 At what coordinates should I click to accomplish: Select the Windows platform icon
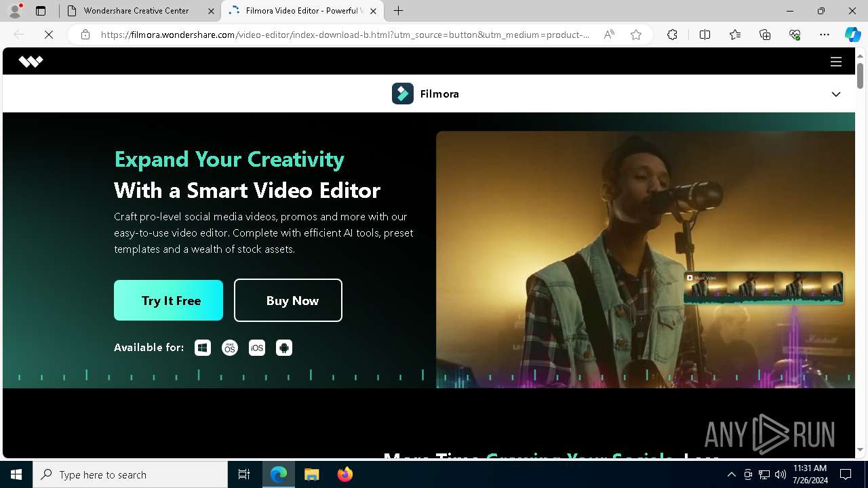coord(203,348)
